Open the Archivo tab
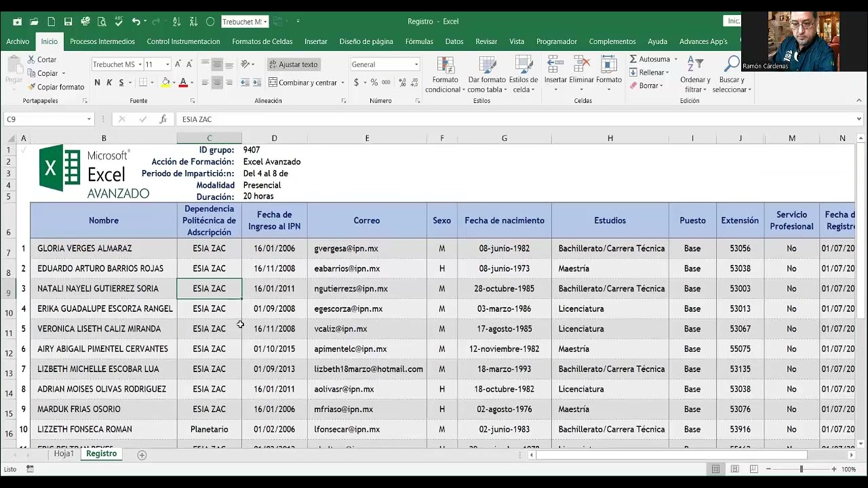 tap(18, 41)
